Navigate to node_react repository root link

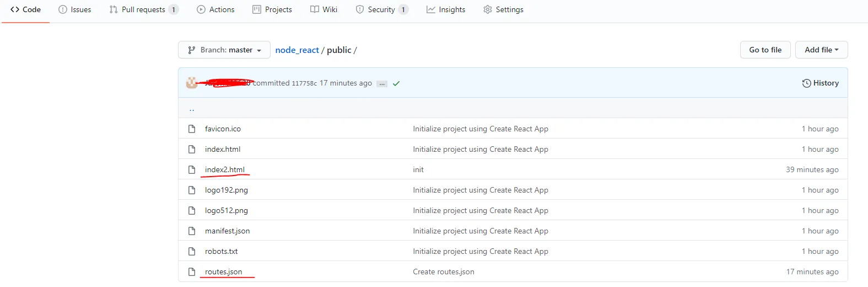(297, 50)
